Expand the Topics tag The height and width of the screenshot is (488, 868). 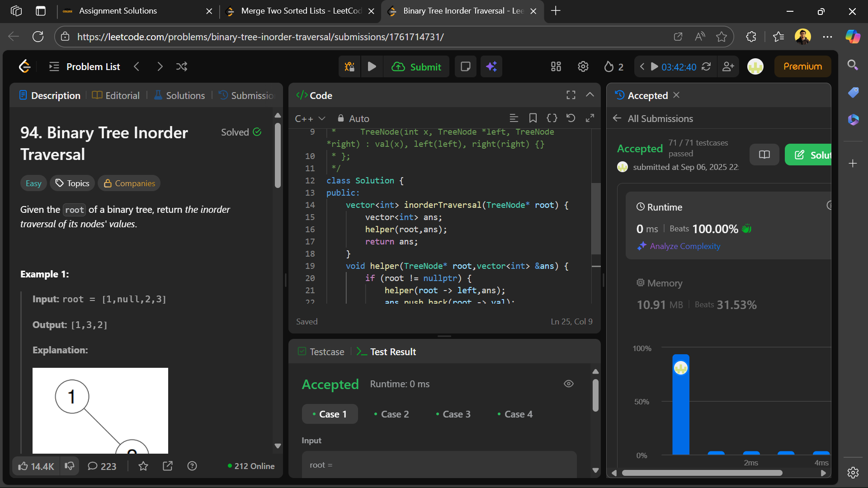coord(72,183)
